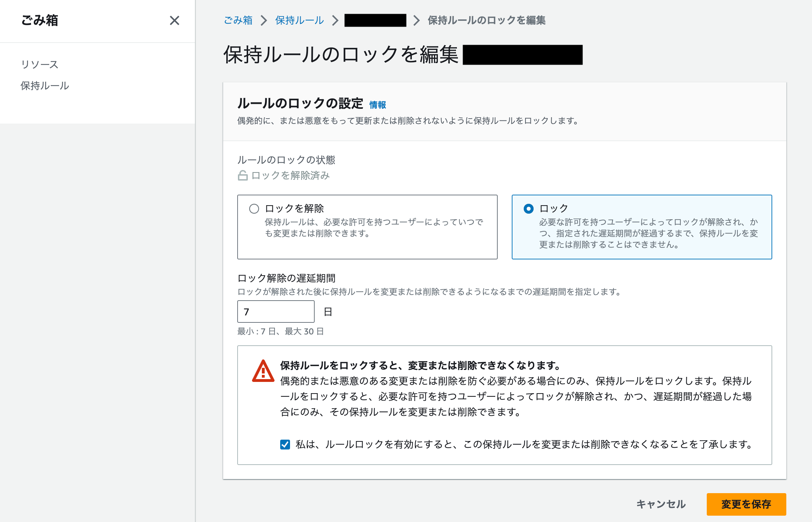Click the breadcrumb chevron before 保持ルールのロックを編集
This screenshot has height=522, width=812.
point(416,20)
